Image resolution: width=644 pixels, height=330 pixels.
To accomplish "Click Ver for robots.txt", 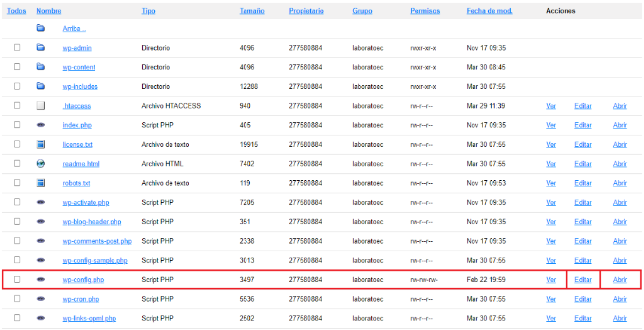I will [551, 183].
